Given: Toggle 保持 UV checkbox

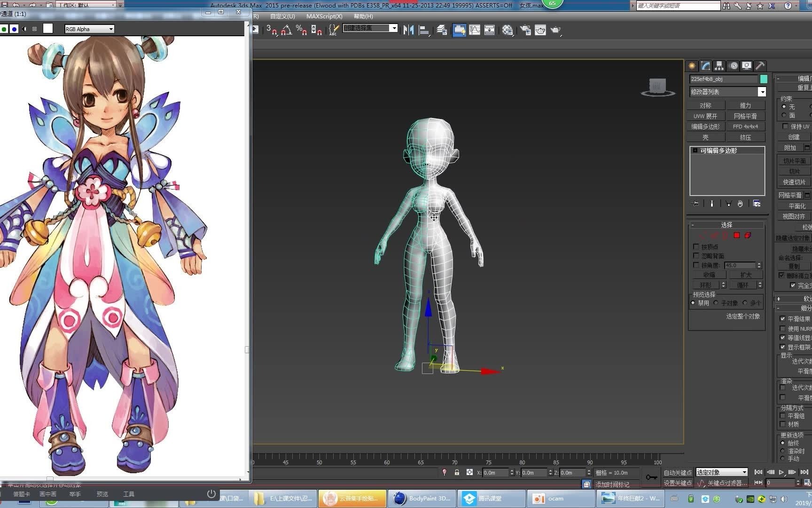Looking at the screenshot, I should coord(785,126).
